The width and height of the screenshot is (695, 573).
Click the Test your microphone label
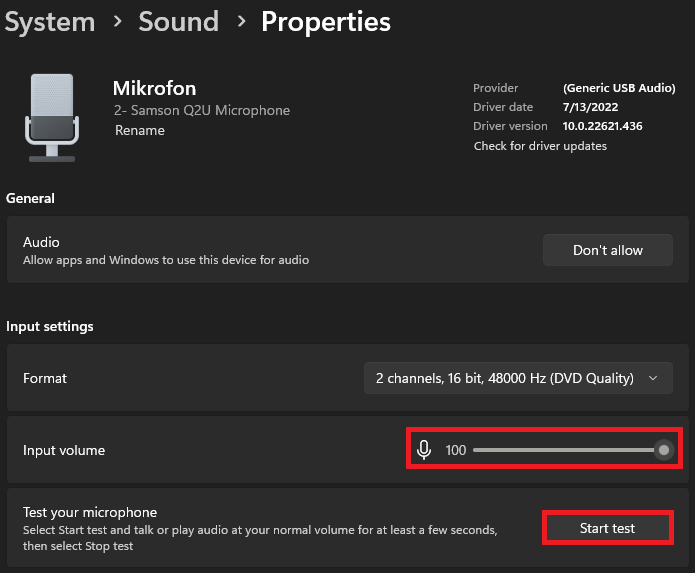[x=90, y=512]
